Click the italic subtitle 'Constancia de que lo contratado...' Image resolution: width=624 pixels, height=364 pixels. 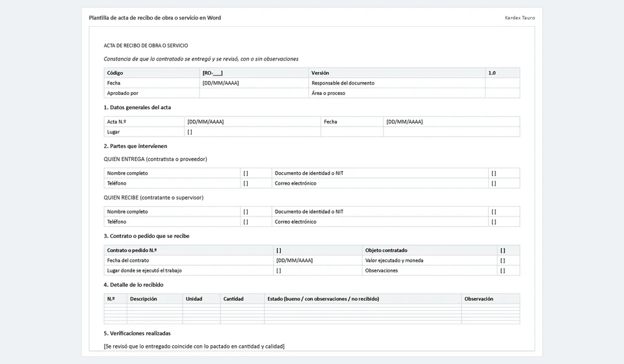tap(201, 59)
